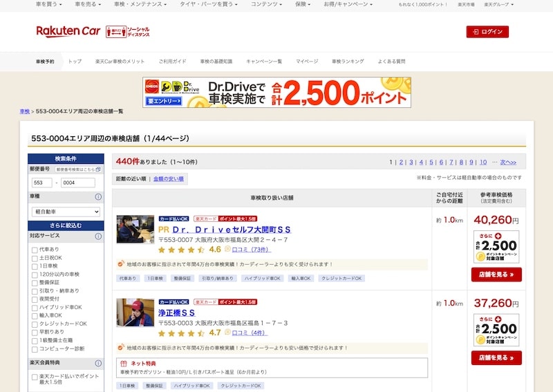The image size is (553, 392).
Task: Check the 土日祝OK filter
Action: click(x=35, y=259)
